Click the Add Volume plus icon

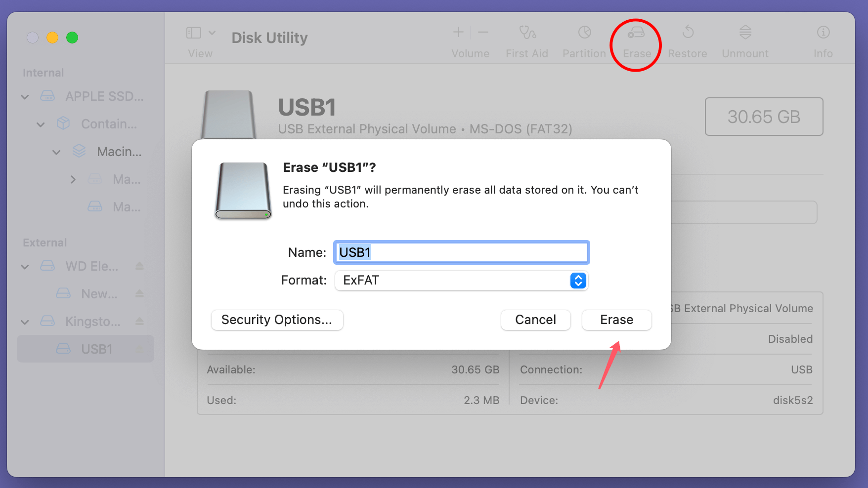pos(458,32)
